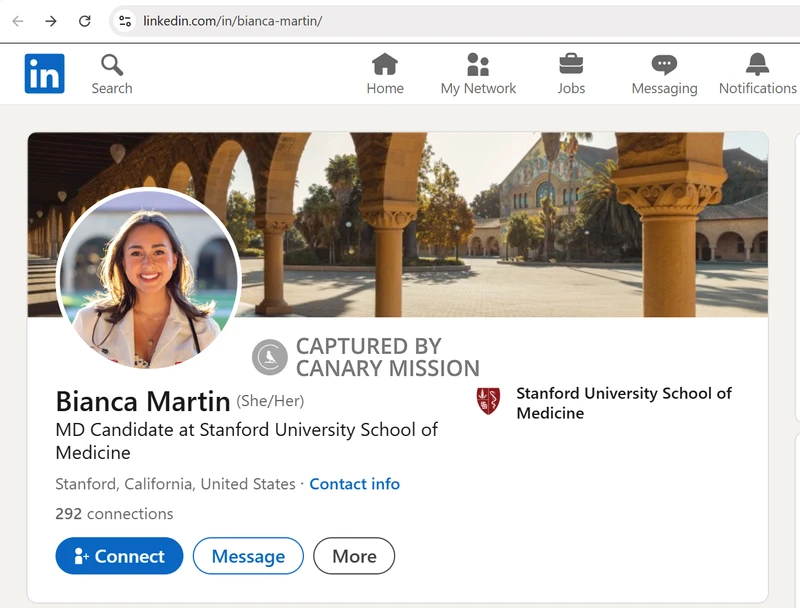
Task: Click the name Bianca Martin
Action: 143,401
